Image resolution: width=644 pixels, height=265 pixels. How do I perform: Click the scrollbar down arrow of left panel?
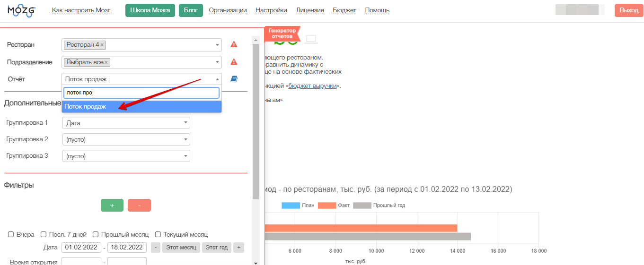point(256,262)
